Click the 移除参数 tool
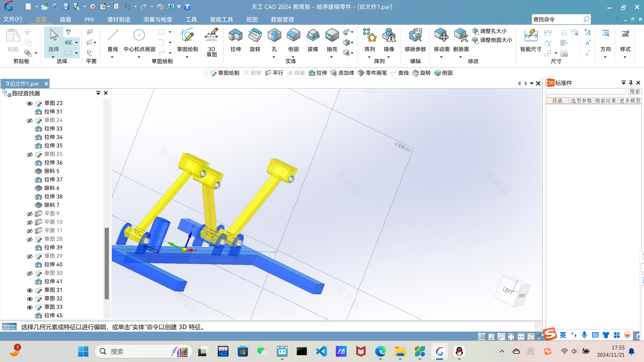This screenshot has width=644, height=362. coord(415,40)
